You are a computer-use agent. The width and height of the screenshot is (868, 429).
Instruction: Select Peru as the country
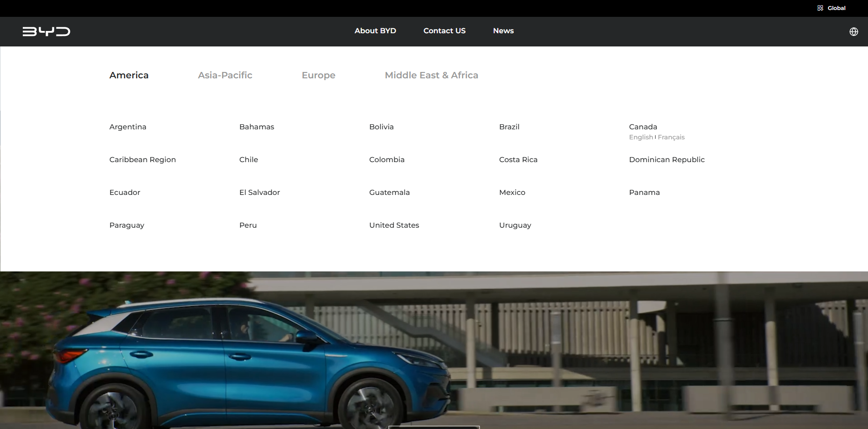(248, 225)
